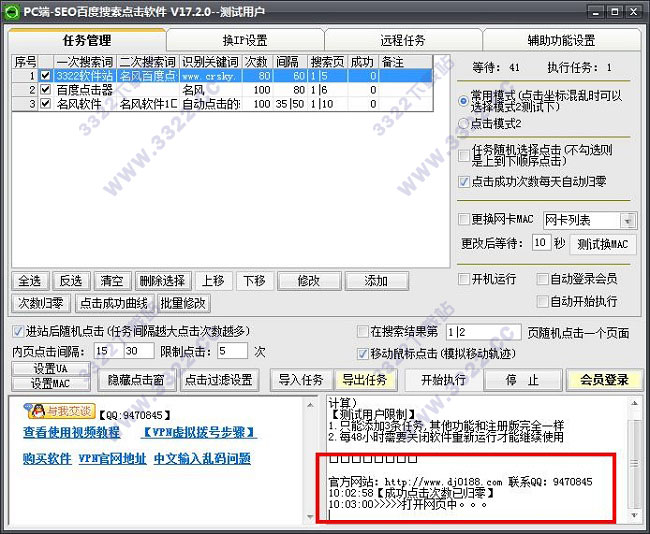Click the links panel scrollbar down arrow
This screenshot has height=534, width=650.
(310, 517)
